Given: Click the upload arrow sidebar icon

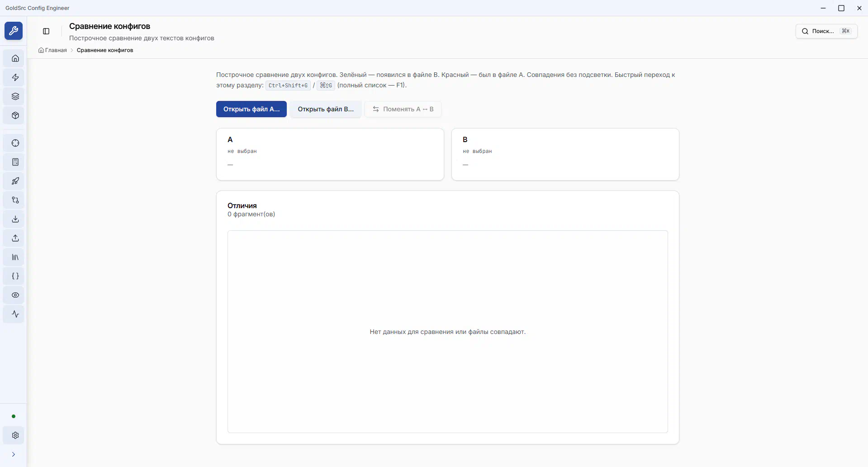Looking at the screenshot, I should pos(15,238).
